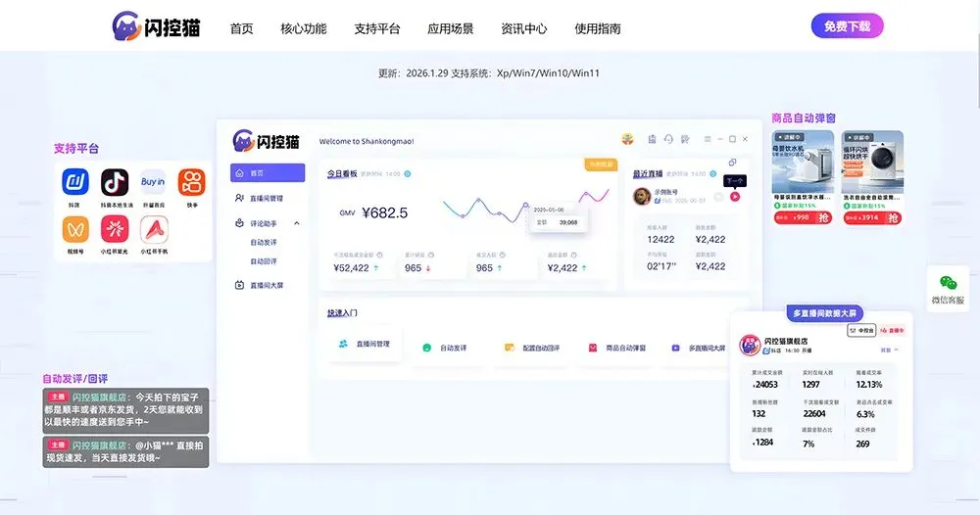The image size is (980, 515).
Task: Collapse the 评论助手 sidebar section chevron
Action: click(297, 223)
